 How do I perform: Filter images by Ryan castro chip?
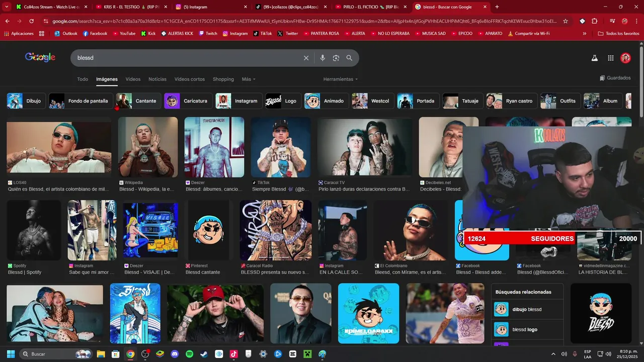coord(511,101)
